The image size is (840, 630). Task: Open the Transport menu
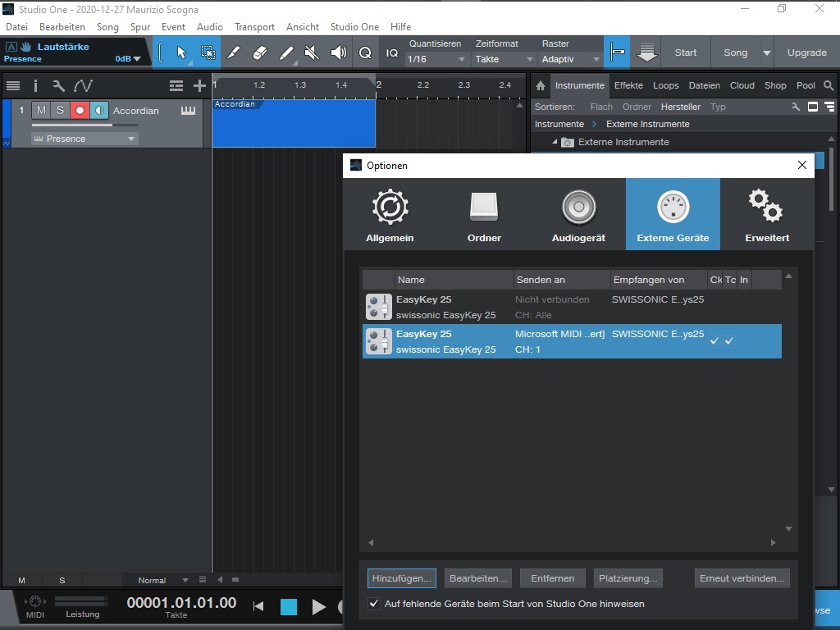[254, 27]
